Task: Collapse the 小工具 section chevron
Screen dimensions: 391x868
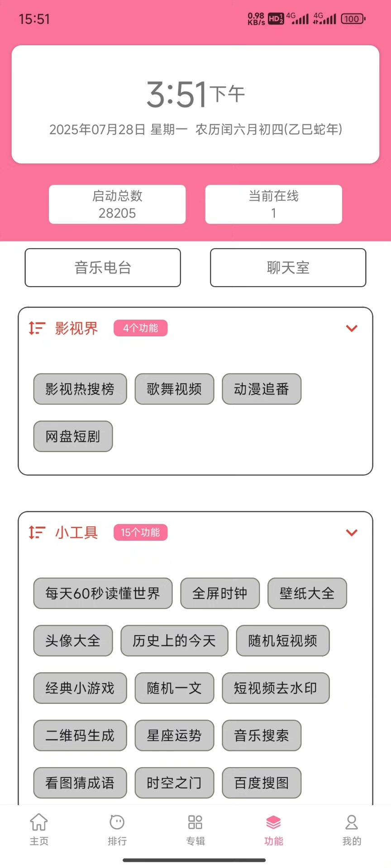Action: (352, 533)
